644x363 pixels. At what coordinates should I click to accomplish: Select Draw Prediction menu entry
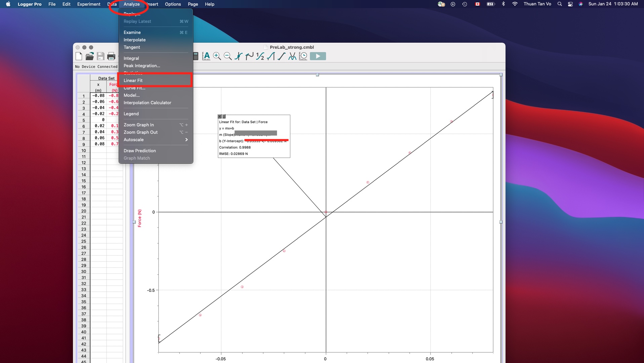[x=156, y=151]
